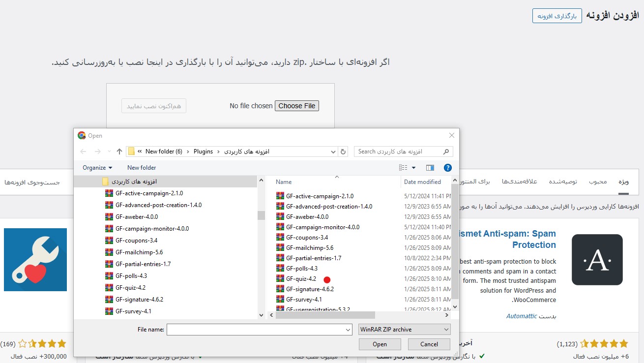Go up one folder level arrow

point(119,151)
